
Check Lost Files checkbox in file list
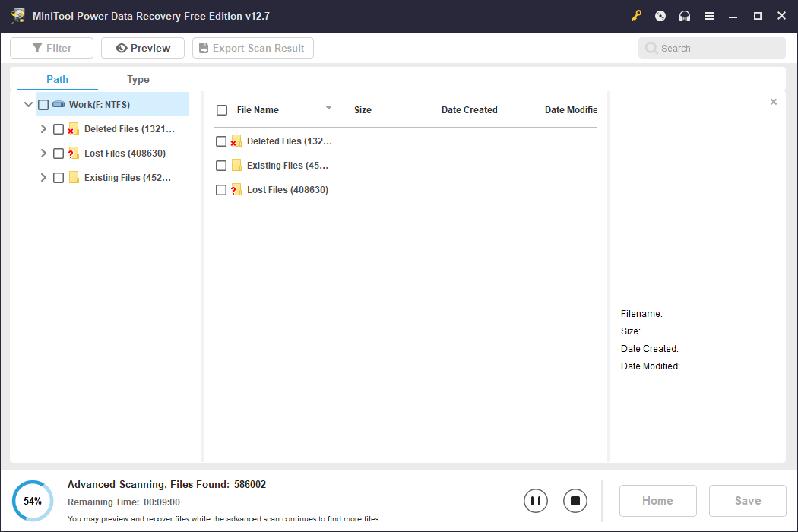221,190
